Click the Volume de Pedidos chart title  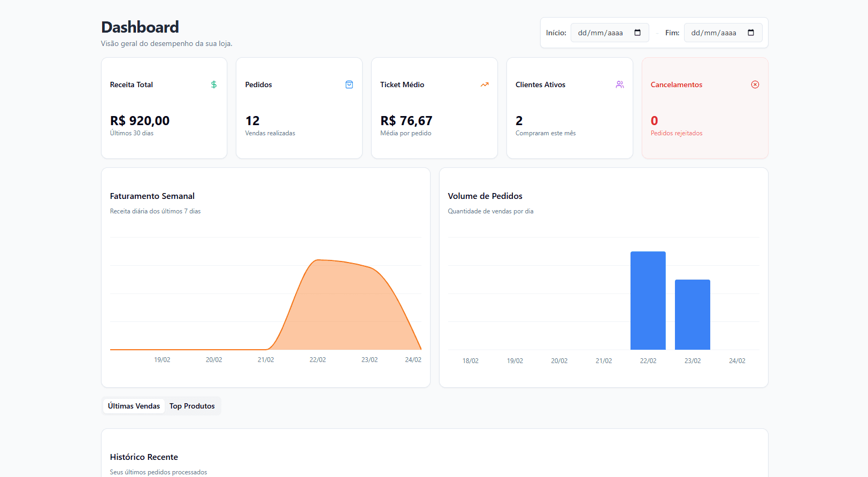(x=485, y=196)
